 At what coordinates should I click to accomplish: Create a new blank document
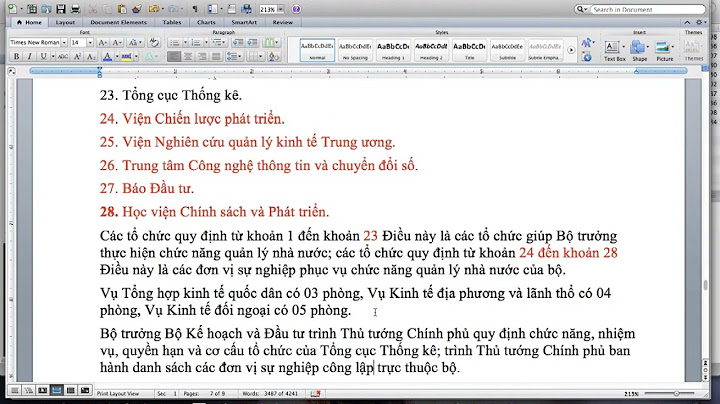pos(13,9)
